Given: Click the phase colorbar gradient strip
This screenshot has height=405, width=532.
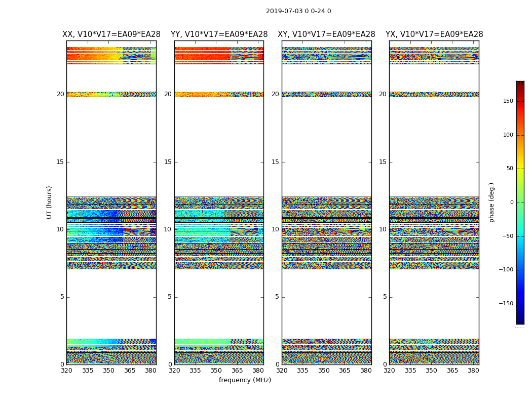Looking at the screenshot, I should (x=520, y=202).
